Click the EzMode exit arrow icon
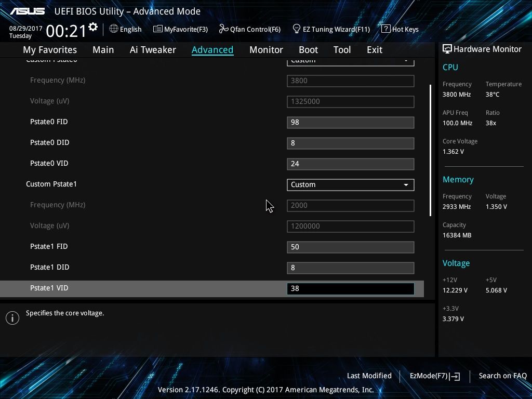 (455, 376)
